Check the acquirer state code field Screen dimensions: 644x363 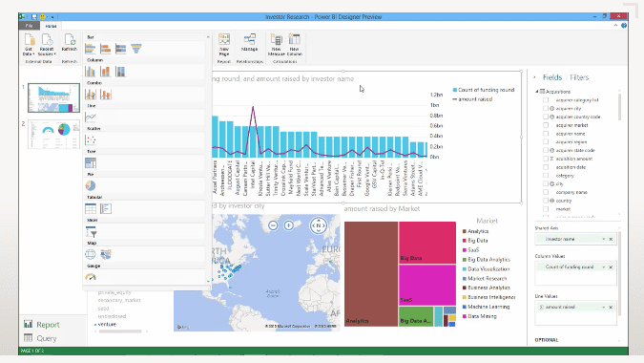546,151
